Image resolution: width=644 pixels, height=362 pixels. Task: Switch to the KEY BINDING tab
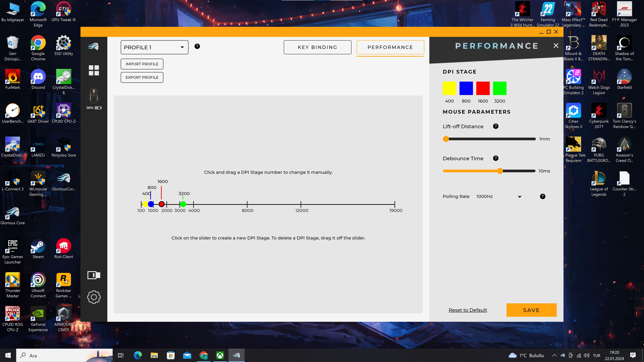(317, 47)
